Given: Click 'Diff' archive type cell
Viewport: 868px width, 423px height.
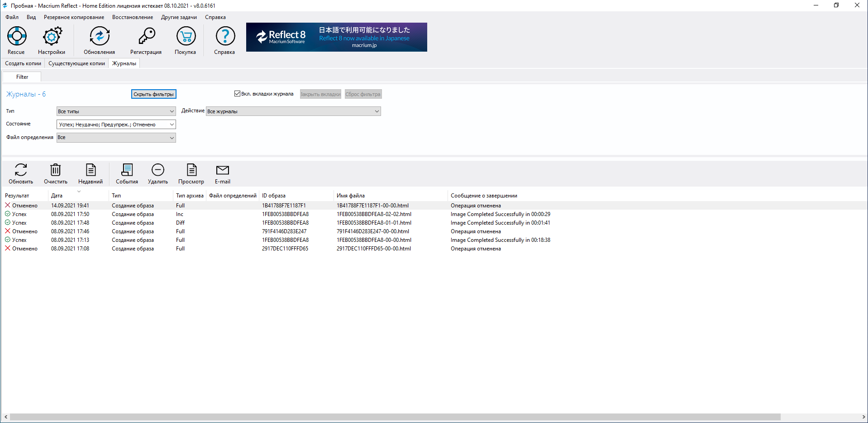Looking at the screenshot, I should (180, 223).
